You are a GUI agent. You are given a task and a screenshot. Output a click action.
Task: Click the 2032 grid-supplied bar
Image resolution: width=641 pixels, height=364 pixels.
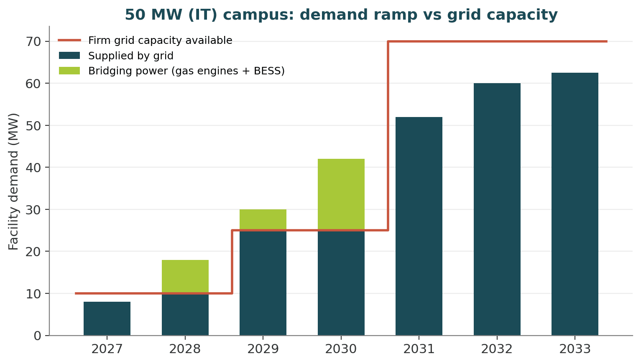pyautogui.click(x=497, y=209)
